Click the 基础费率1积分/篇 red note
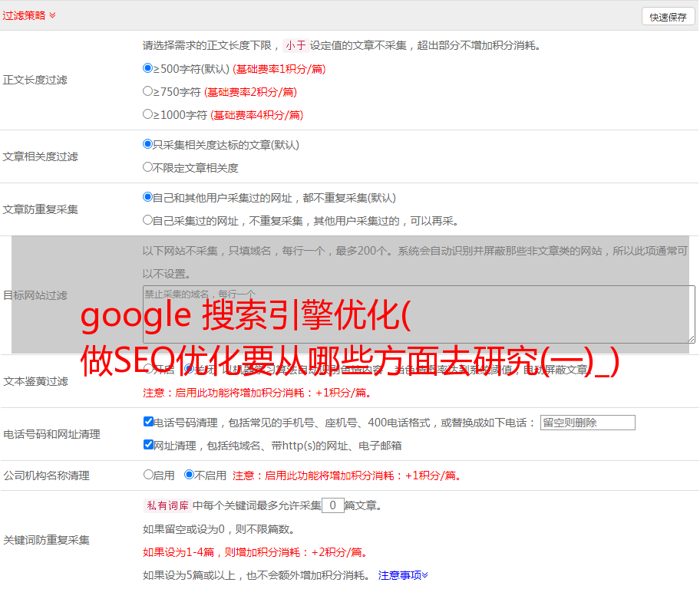This screenshot has height=589, width=700. click(279, 69)
